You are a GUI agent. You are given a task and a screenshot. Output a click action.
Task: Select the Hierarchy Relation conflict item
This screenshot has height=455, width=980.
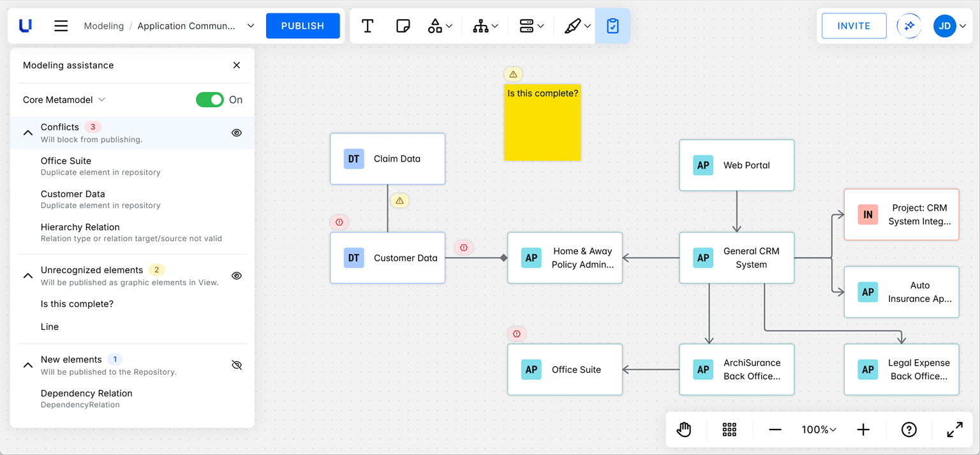tap(132, 232)
